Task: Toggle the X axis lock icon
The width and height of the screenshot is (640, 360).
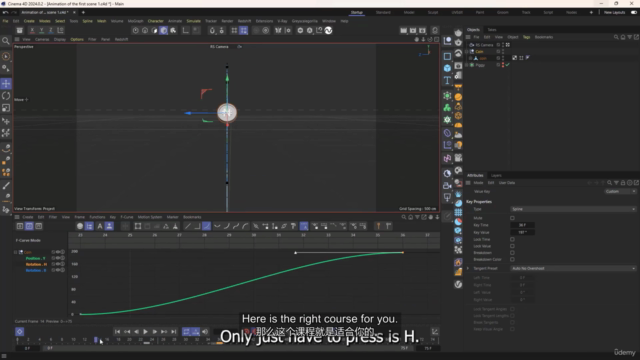Action: click(x=32, y=30)
